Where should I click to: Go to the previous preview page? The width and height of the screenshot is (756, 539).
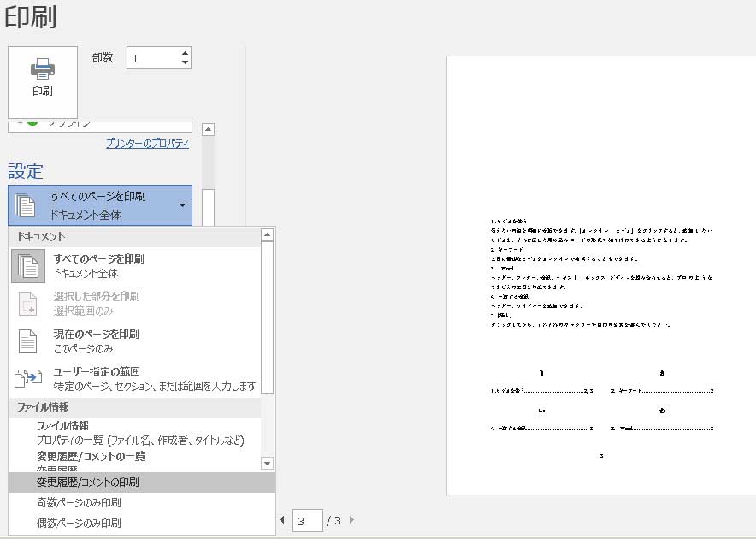[x=283, y=520]
